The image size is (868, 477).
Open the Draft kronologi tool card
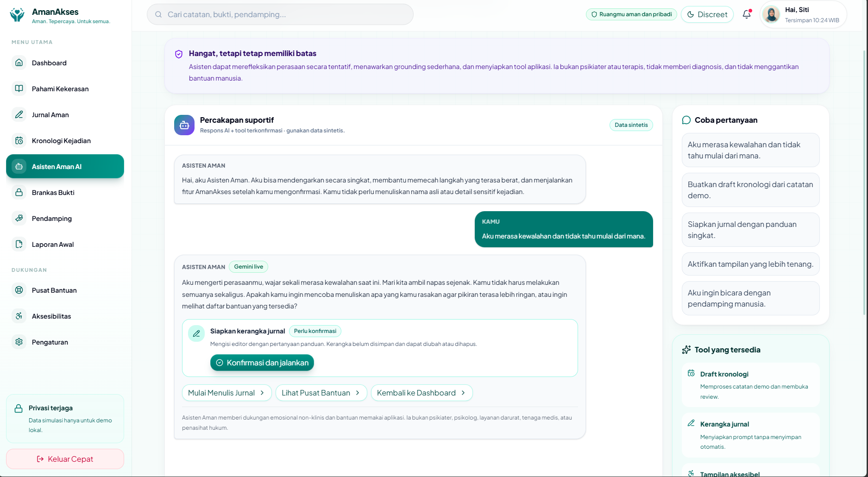click(750, 385)
